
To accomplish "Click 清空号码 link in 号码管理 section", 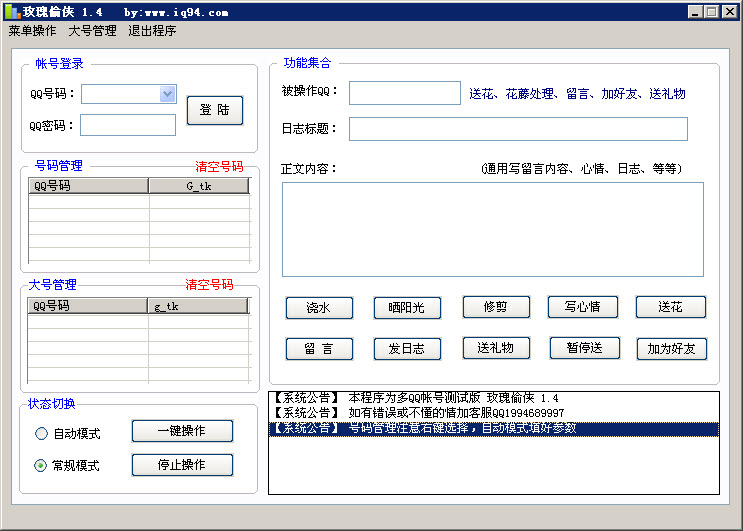I will [x=219, y=166].
